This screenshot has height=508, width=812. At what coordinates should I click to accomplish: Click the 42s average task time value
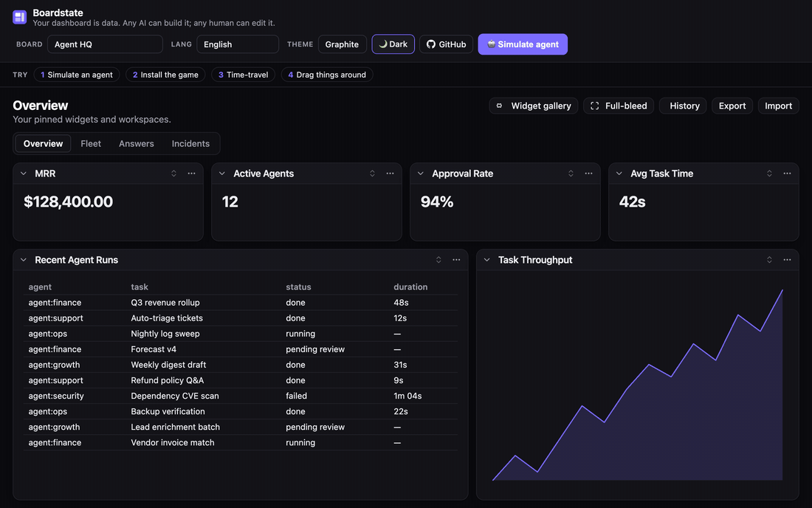(x=633, y=202)
